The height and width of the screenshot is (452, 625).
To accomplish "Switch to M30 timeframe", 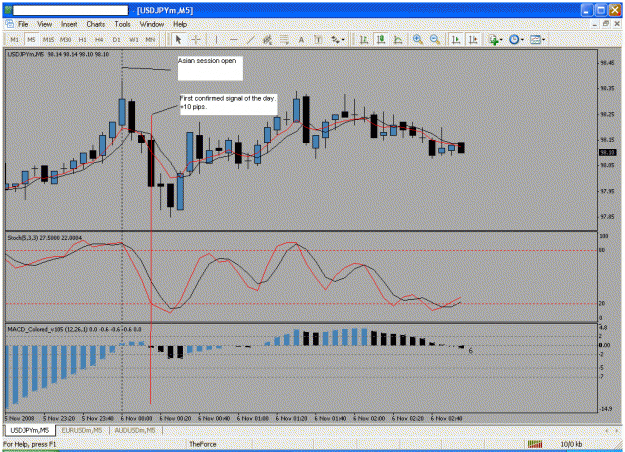I will (65, 39).
